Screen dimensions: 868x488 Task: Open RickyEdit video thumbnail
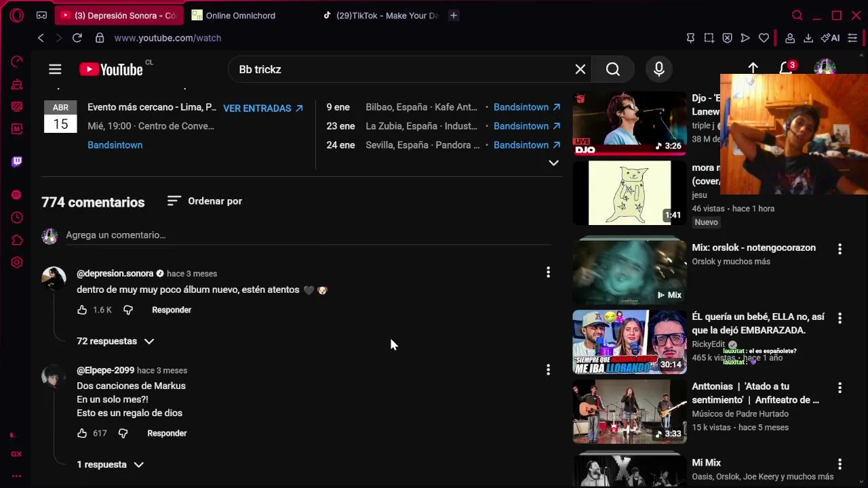click(629, 342)
